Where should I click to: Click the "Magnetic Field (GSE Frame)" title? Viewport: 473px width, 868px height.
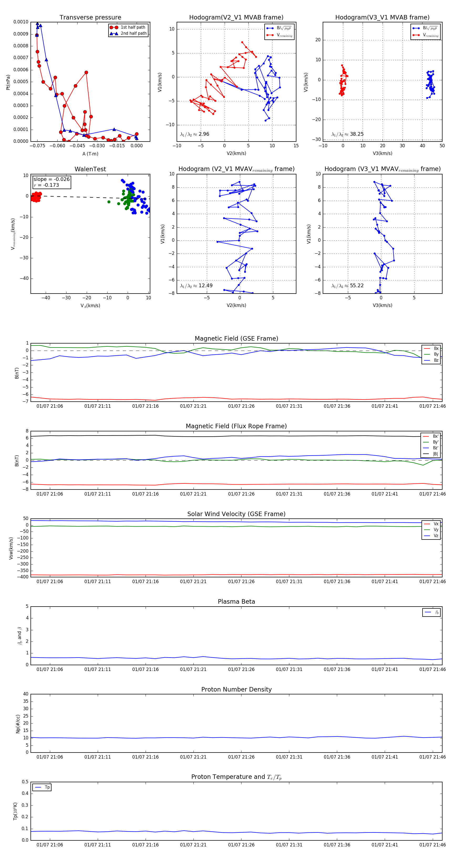coord(236,339)
